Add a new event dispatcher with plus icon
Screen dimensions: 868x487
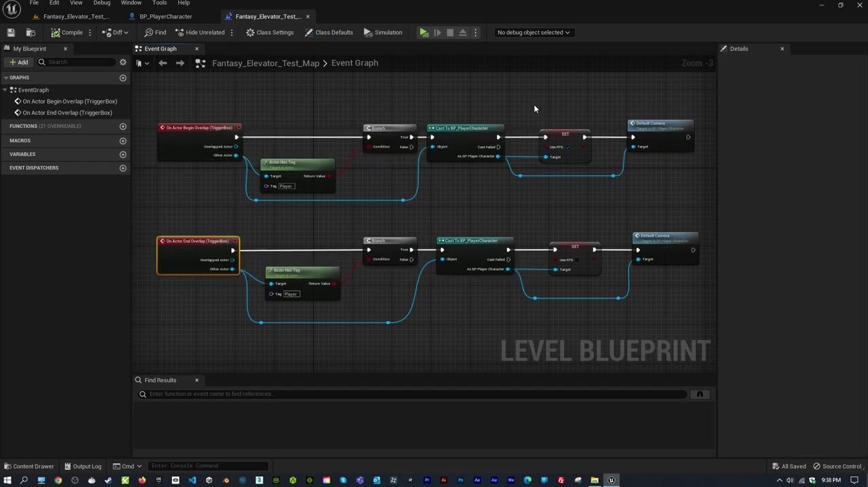pyautogui.click(x=123, y=168)
